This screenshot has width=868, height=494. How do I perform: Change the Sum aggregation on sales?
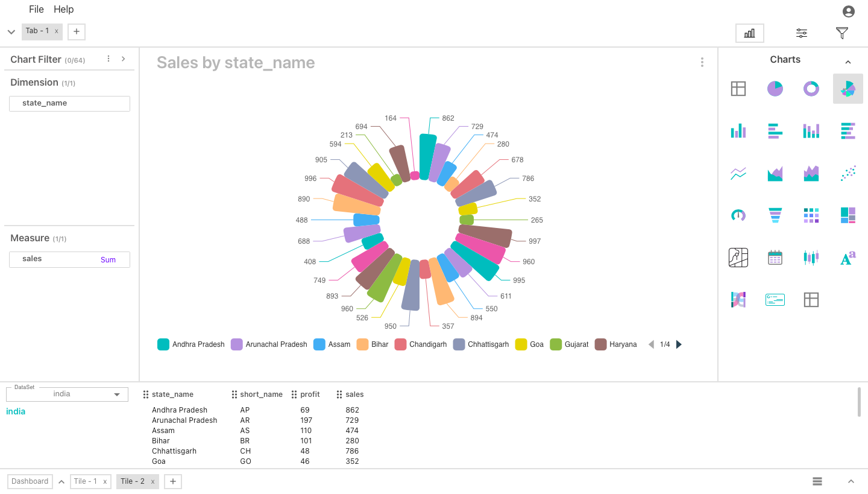[x=108, y=259]
